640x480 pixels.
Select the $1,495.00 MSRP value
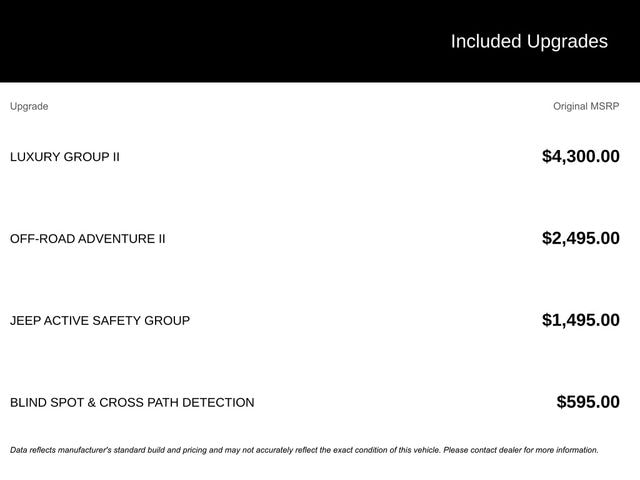tap(580, 320)
